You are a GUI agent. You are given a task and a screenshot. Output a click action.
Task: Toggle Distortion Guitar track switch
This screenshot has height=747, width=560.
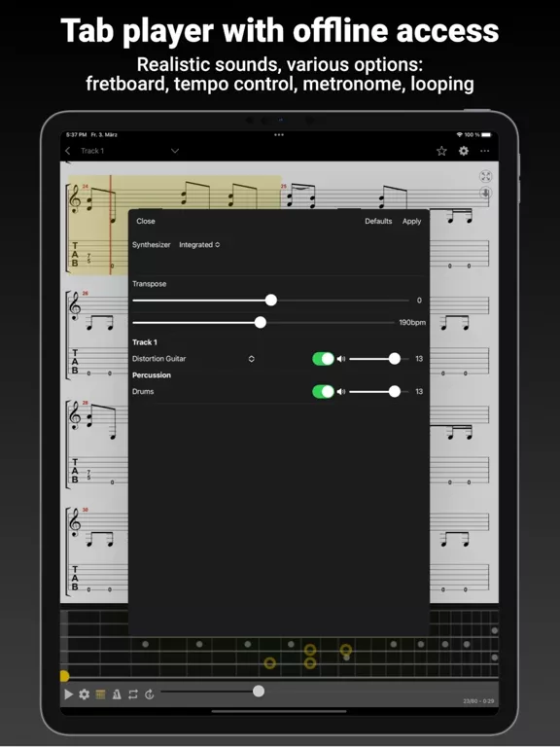(323, 359)
